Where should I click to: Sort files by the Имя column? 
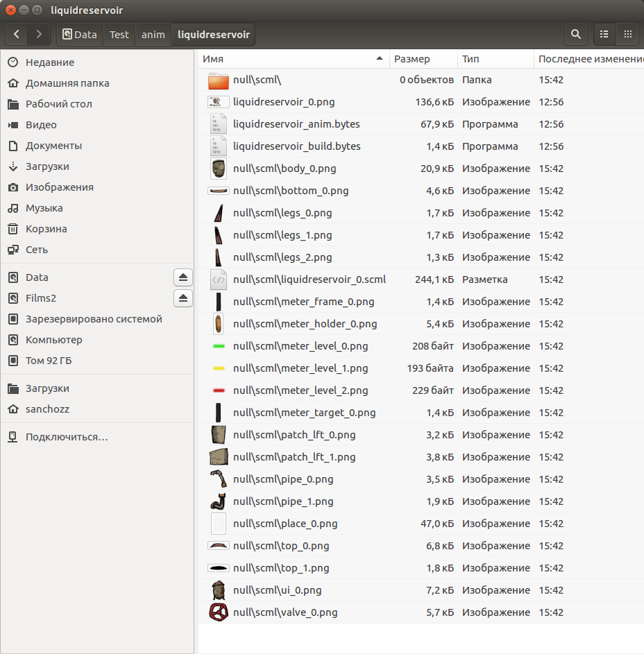point(293,59)
